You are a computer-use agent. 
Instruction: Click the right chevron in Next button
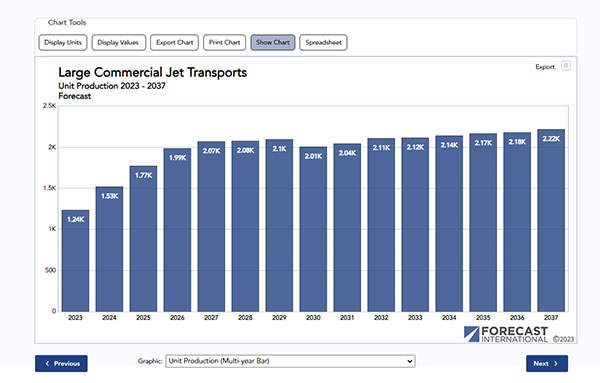point(556,363)
